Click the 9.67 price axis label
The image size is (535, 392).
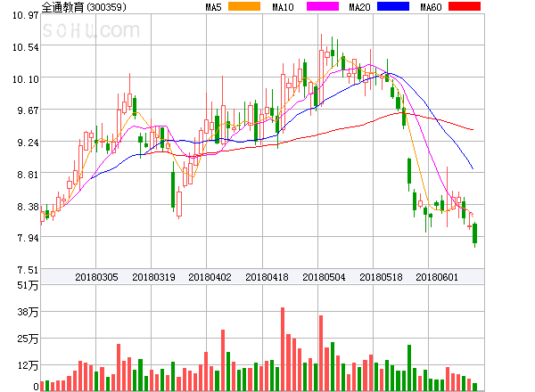pos(28,110)
